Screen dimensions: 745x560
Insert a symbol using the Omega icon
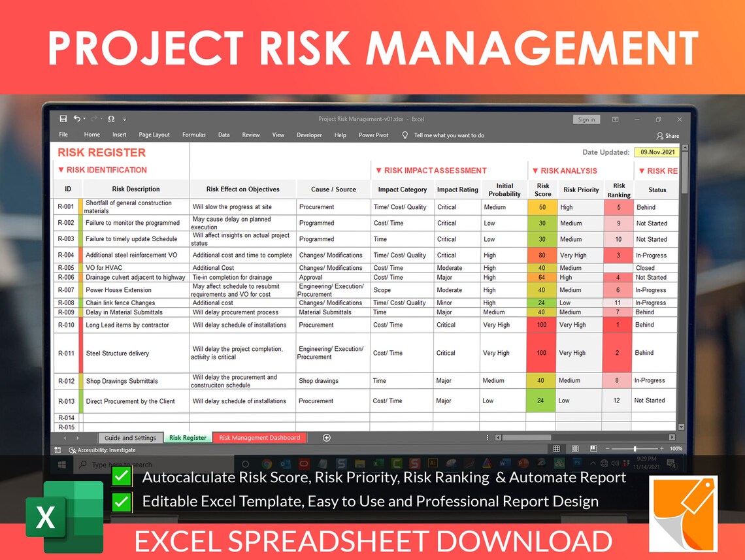[110, 119]
